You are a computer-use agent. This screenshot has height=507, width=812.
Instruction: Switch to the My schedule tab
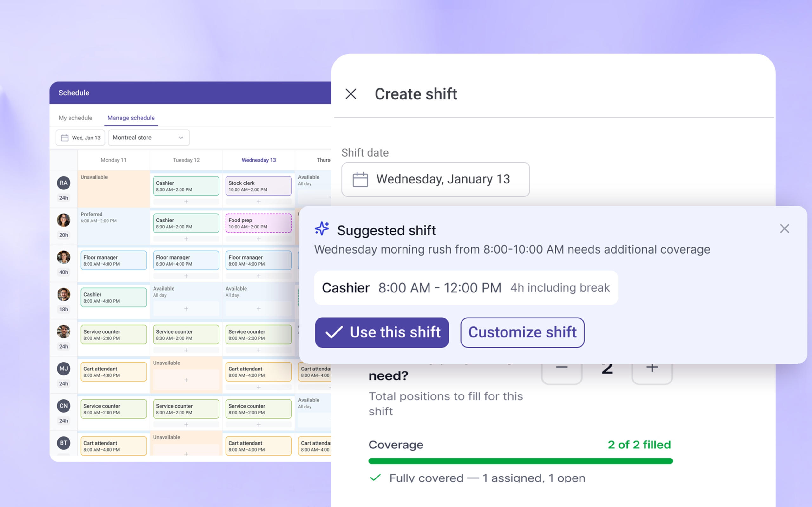pos(75,118)
